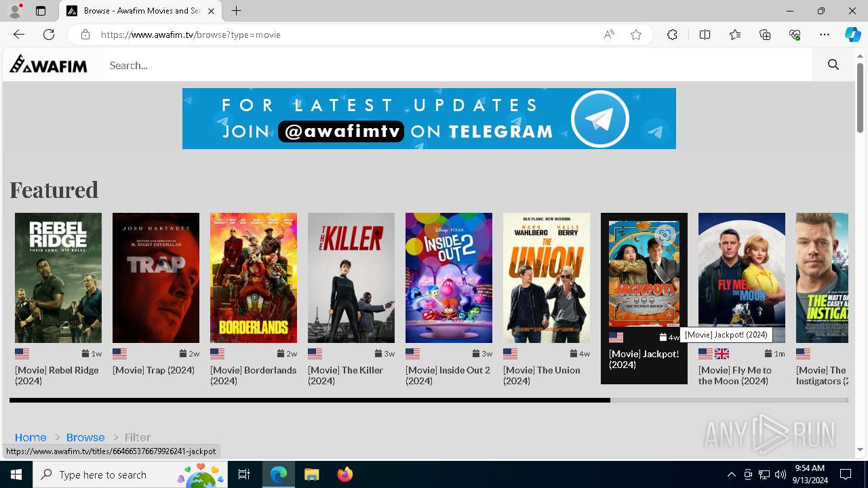The width and height of the screenshot is (868, 488).
Task: Add this page to favorites
Action: (x=636, y=35)
